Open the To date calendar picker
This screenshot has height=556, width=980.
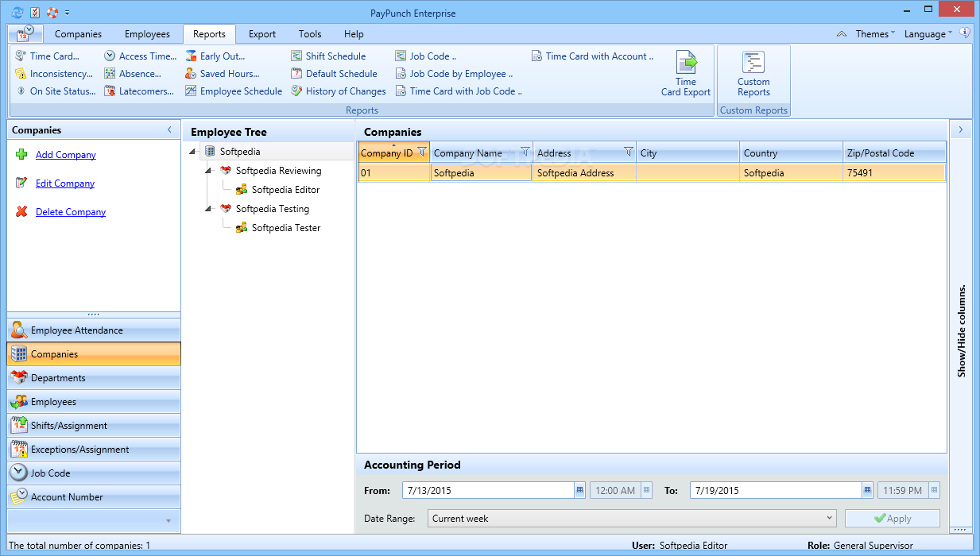868,490
